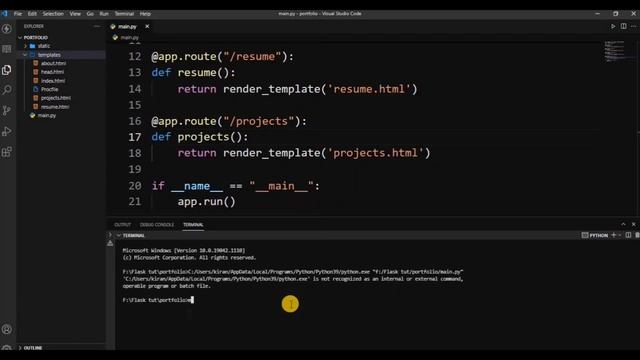Open the Extensions view icon
This screenshot has width=640, height=360.
pos(7,152)
